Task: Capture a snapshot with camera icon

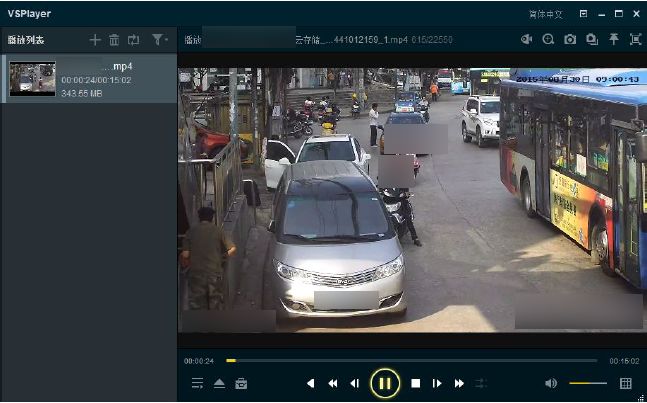Action: coord(570,40)
